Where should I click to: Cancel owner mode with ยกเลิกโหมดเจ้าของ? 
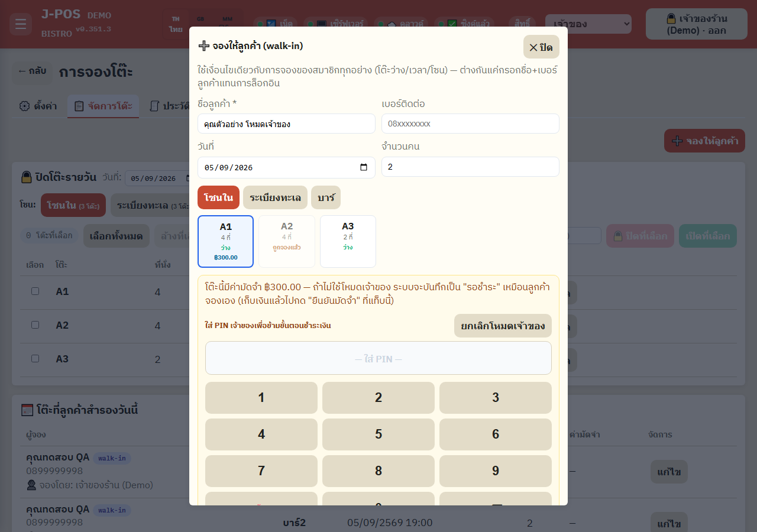[503, 326]
